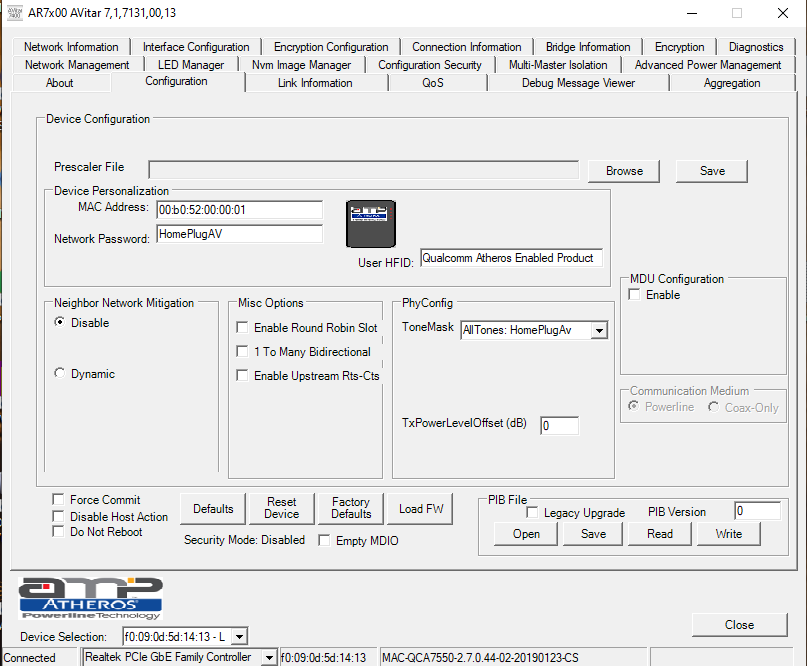Select the Configuration tab

[177, 81]
